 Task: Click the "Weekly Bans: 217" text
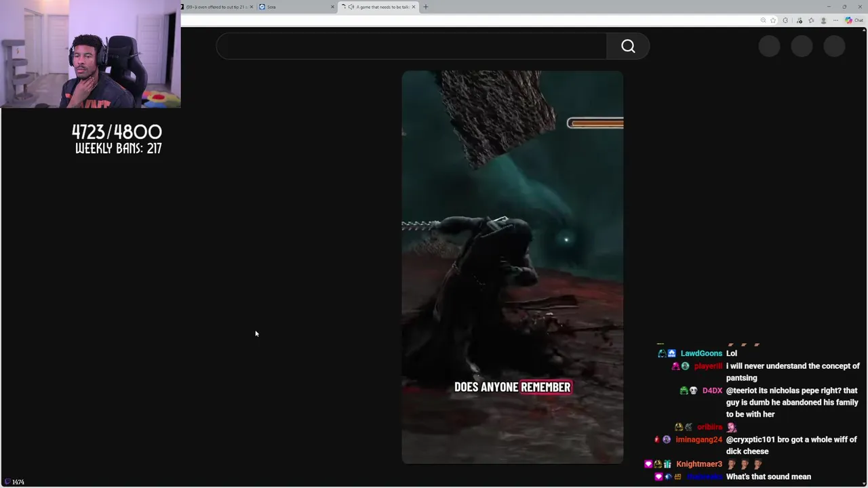pyautogui.click(x=119, y=148)
